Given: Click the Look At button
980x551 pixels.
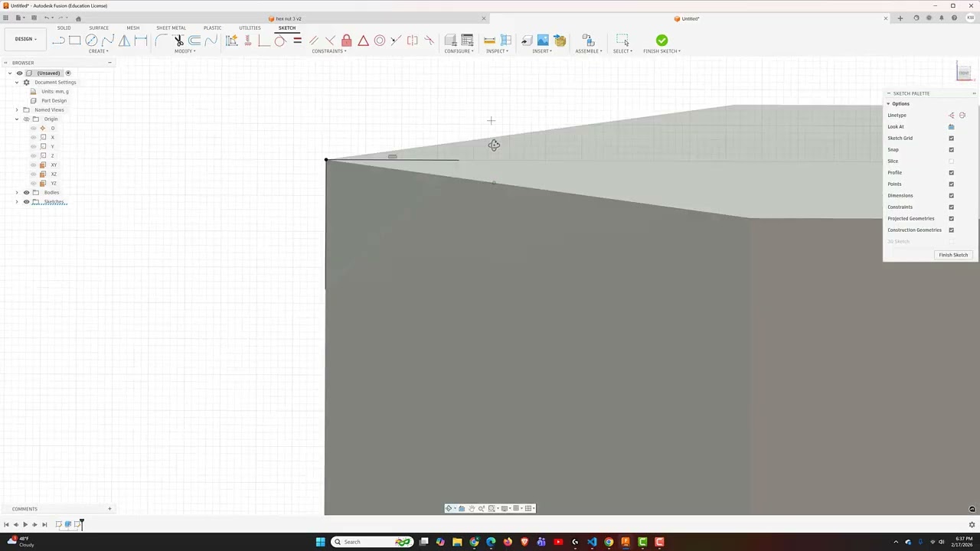Looking at the screenshot, I should pos(952,127).
